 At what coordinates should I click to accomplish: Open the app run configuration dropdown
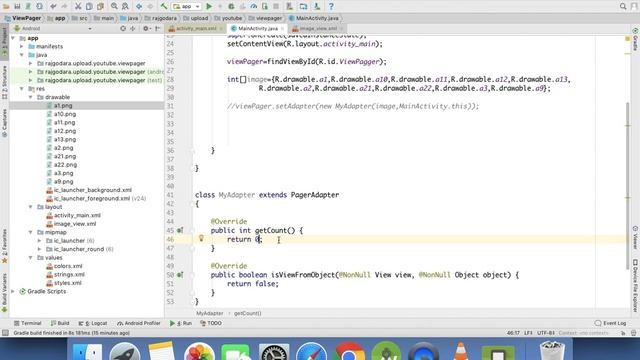(x=187, y=6)
